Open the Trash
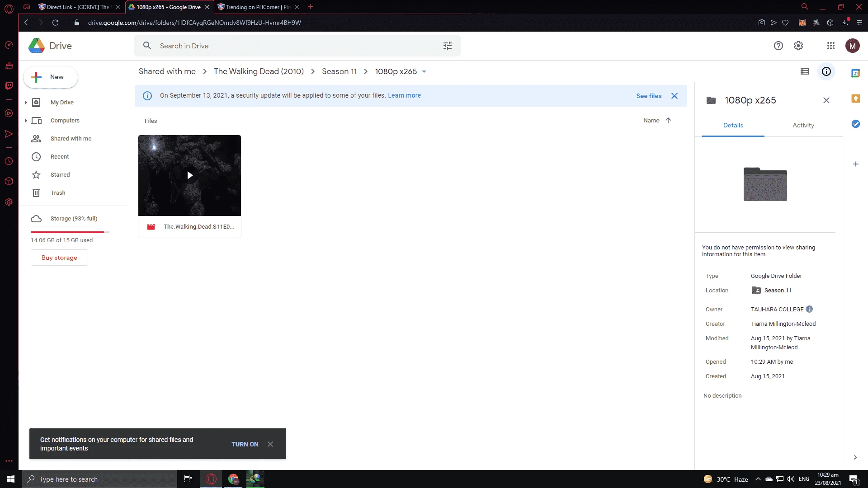 coord(58,193)
